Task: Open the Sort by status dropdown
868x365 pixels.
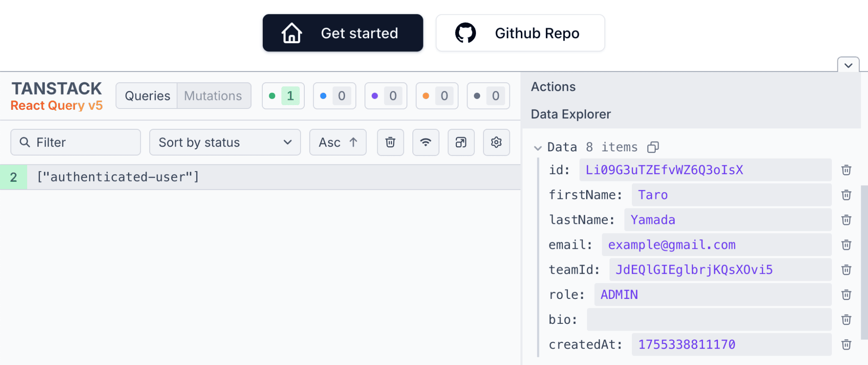Action: pyautogui.click(x=225, y=142)
